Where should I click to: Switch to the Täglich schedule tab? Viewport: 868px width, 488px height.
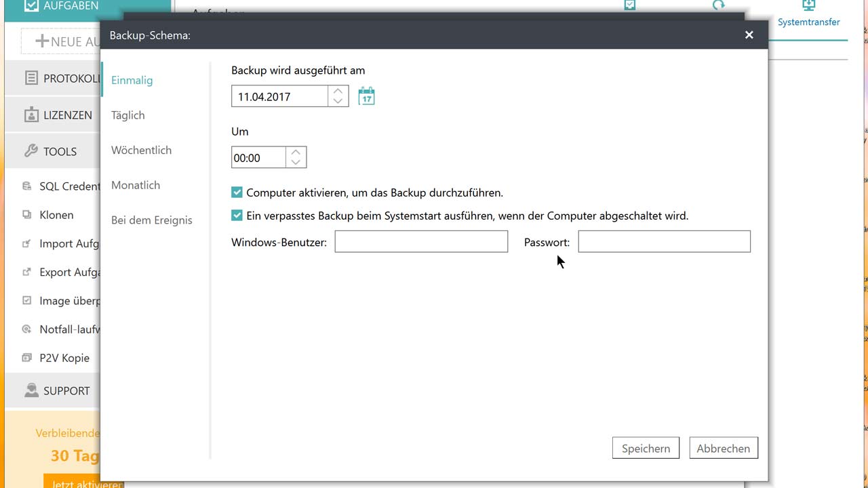click(x=128, y=115)
